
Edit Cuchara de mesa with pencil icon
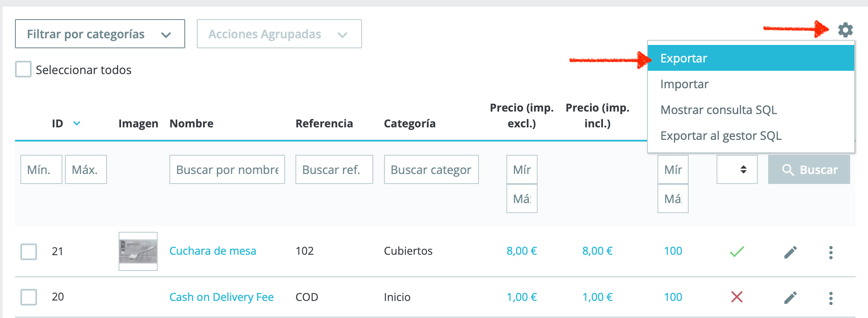pyautogui.click(x=790, y=252)
